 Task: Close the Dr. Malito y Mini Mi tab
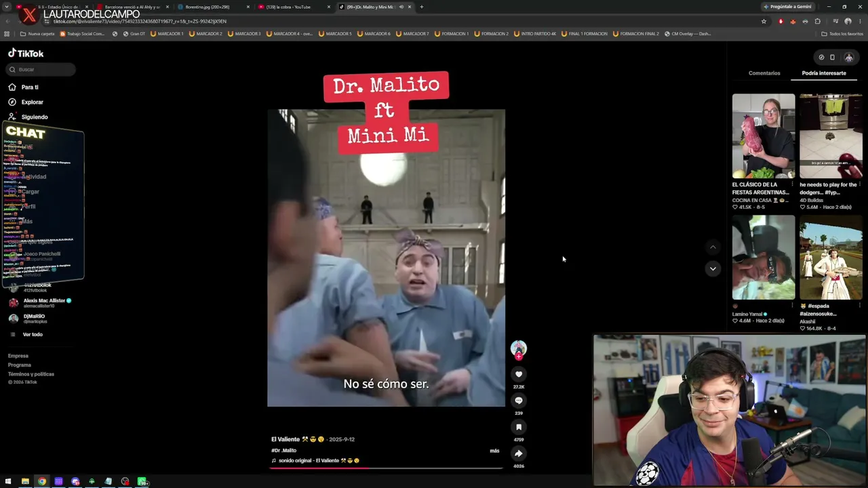click(x=409, y=7)
